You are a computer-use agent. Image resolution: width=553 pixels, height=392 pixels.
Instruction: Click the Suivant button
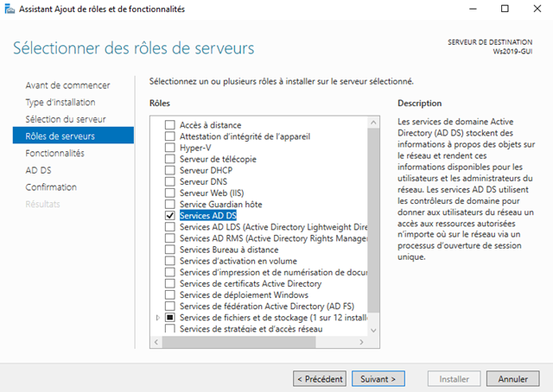coord(378,378)
